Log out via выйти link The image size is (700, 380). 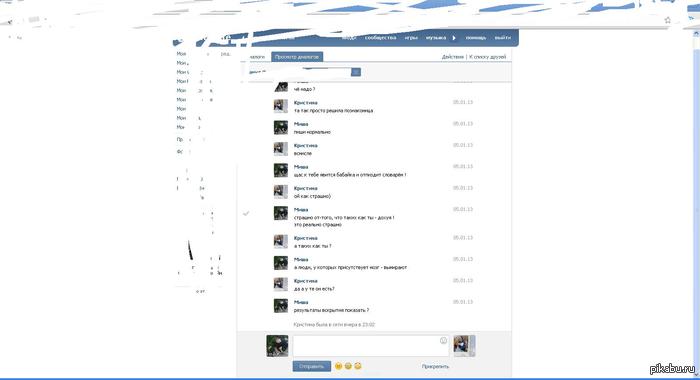click(x=503, y=38)
